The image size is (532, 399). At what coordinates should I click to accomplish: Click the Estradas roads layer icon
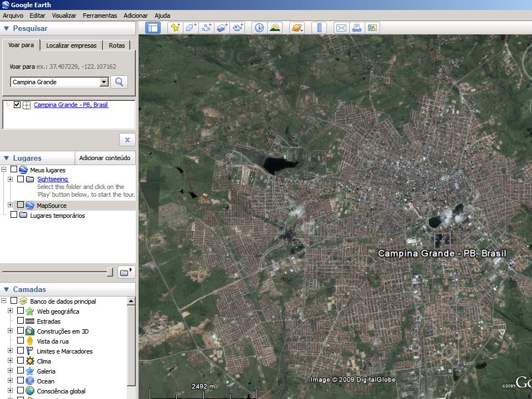[30, 321]
